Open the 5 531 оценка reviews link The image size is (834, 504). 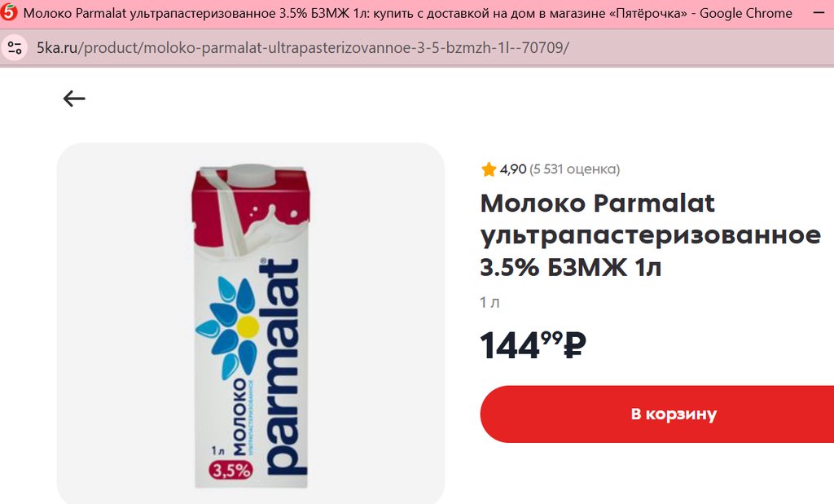tap(574, 169)
